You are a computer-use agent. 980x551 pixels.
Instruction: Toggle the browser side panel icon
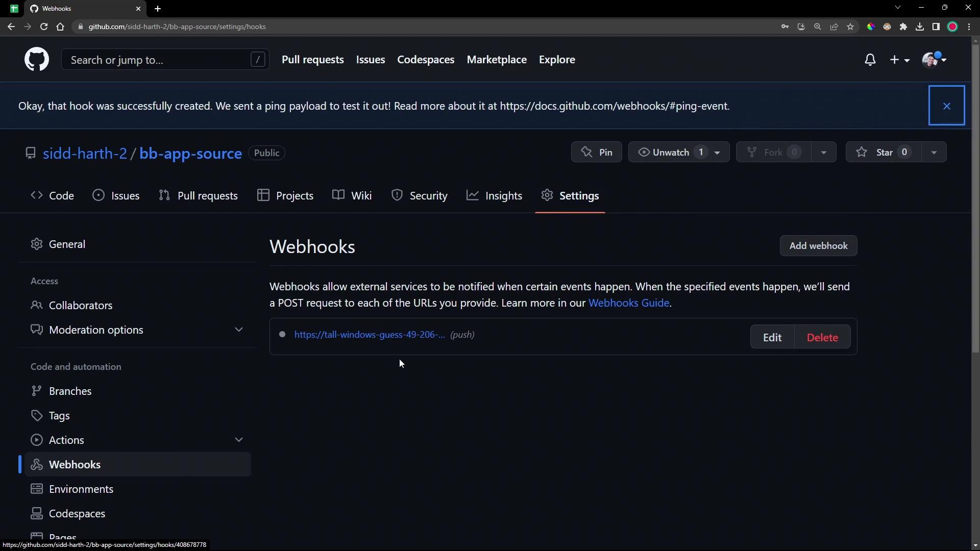(x=936, y=27)
